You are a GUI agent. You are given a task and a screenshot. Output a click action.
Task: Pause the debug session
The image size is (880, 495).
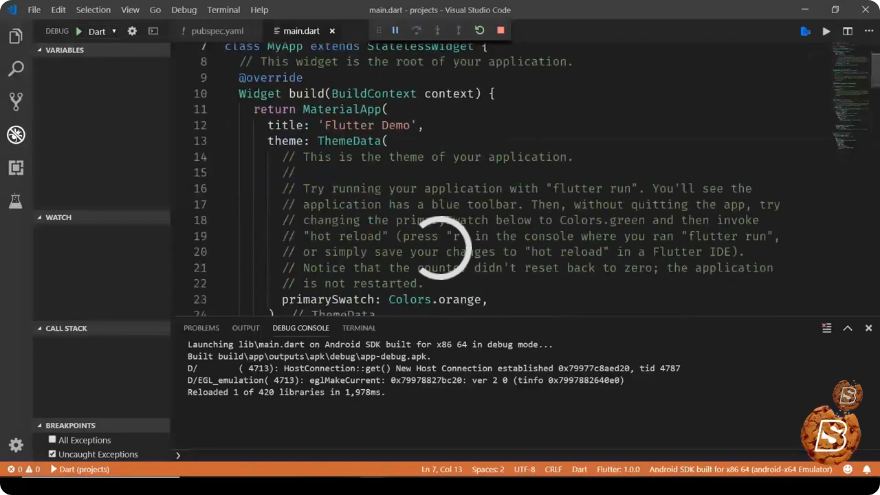click(x=395, y=30)
